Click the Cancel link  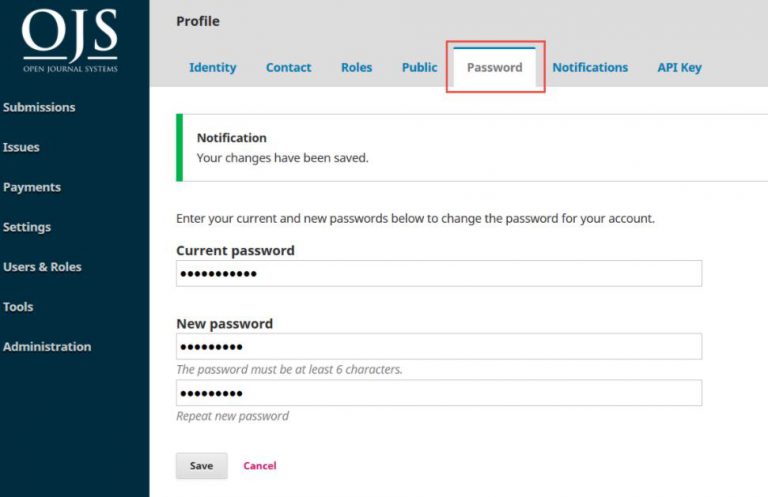coord(259,466)
